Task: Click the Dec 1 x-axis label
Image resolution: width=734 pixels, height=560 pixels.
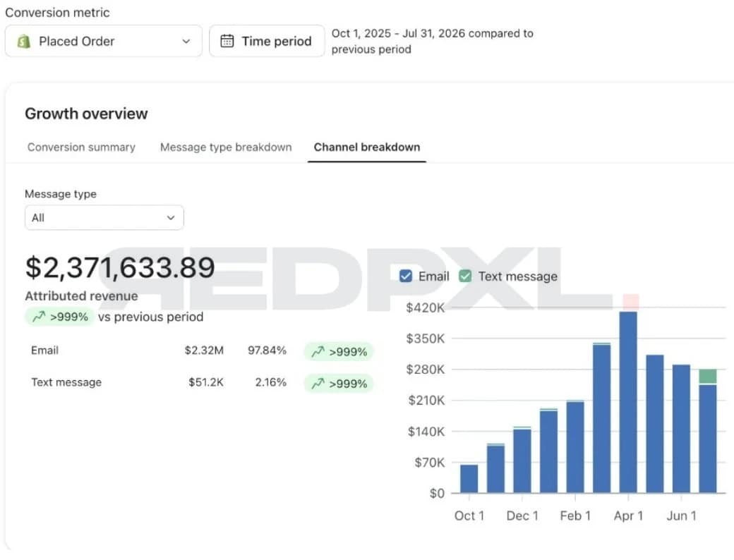Action: tap(522, 516)
